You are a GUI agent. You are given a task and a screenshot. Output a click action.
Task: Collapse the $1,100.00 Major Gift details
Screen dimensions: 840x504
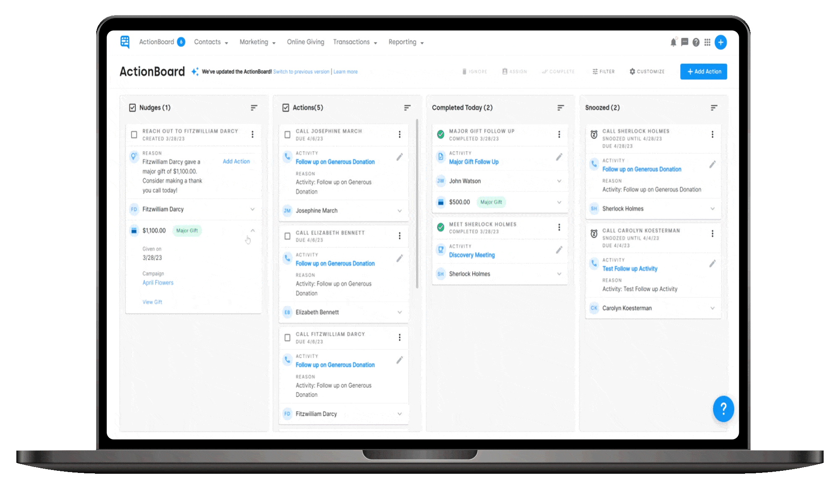[x=252, y=231]
